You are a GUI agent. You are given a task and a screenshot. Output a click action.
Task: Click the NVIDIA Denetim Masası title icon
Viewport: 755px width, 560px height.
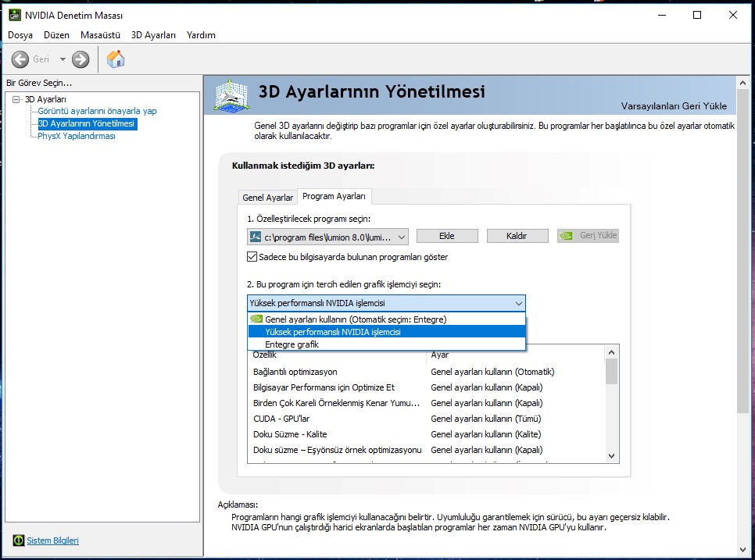pos(14,15)
